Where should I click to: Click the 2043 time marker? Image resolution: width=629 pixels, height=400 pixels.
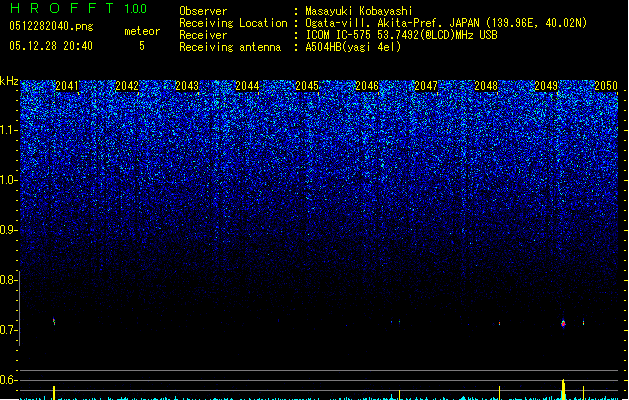coord(187,86)
